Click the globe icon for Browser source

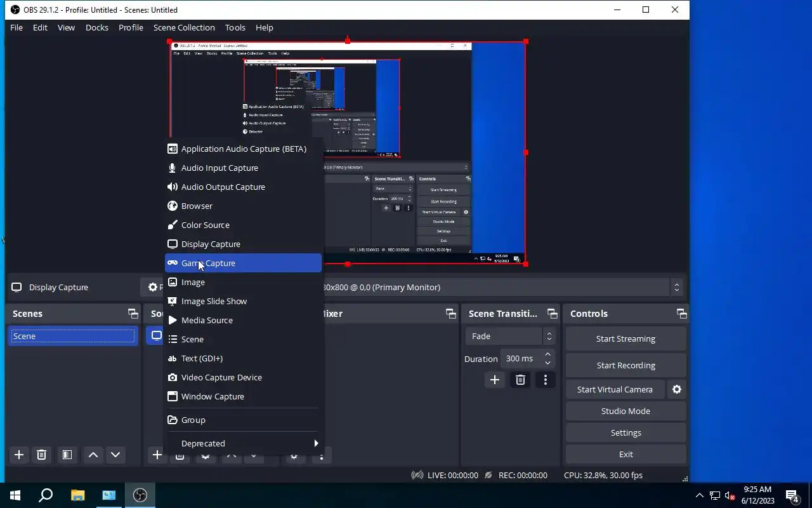click(x=172, y=206)
